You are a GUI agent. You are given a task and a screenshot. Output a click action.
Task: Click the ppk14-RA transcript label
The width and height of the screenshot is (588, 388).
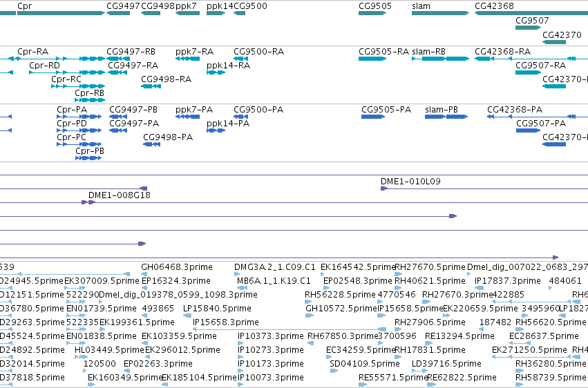tap(229, 66)
